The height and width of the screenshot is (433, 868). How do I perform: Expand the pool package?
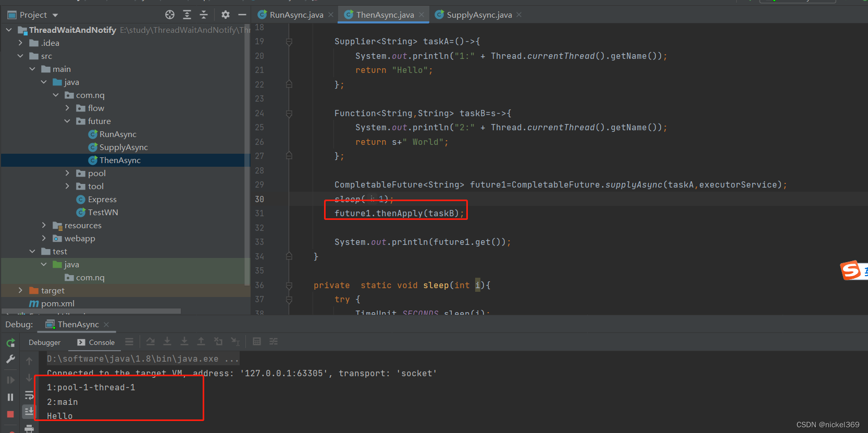coord(67,174)
